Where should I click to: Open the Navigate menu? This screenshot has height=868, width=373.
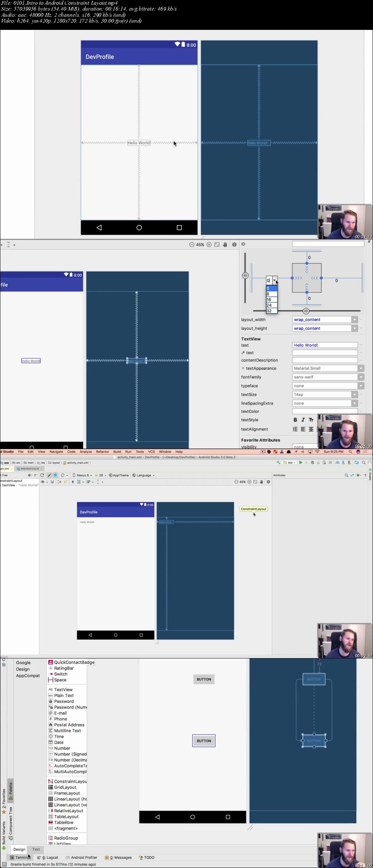pos(56,451)
